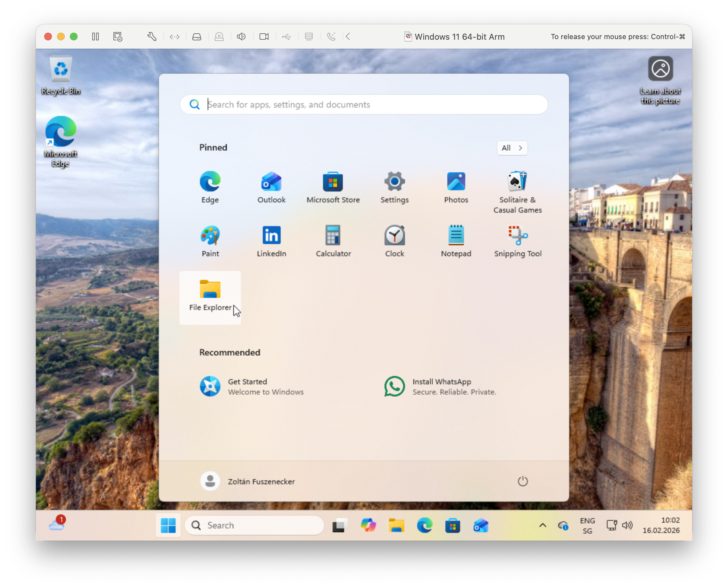
Task: Select the Install WhatsApp recommendation
Action: [x=441, y=386]
